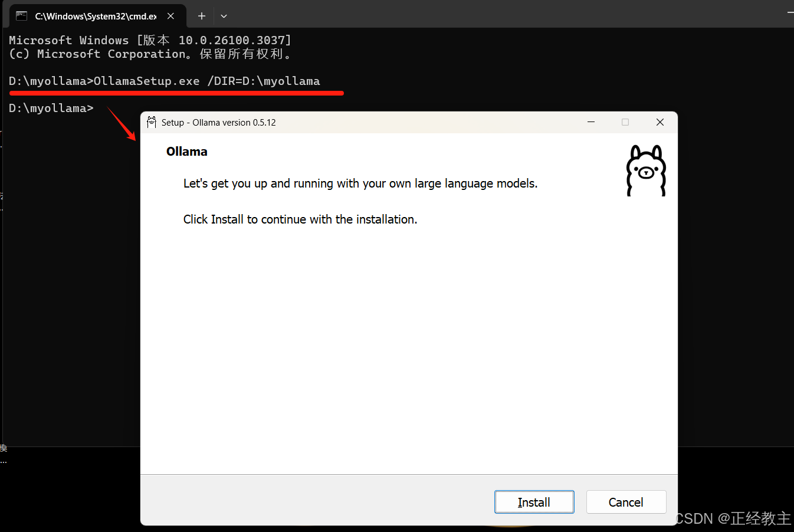Open a new terminal tab with plus
Screen dimensions: 794x532
pos(202,16)
